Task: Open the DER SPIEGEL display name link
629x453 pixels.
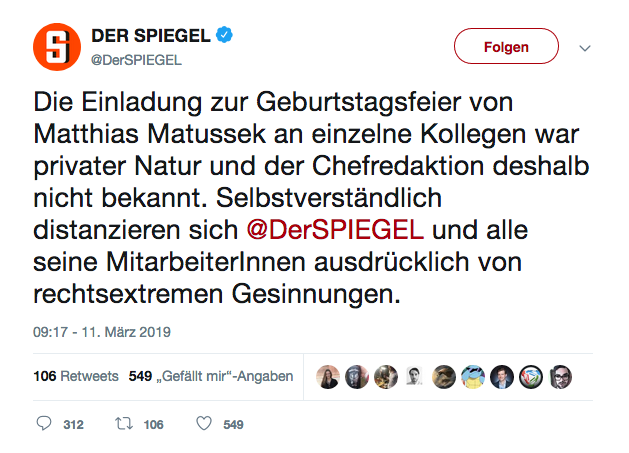Action: click(x=151, y=35)
